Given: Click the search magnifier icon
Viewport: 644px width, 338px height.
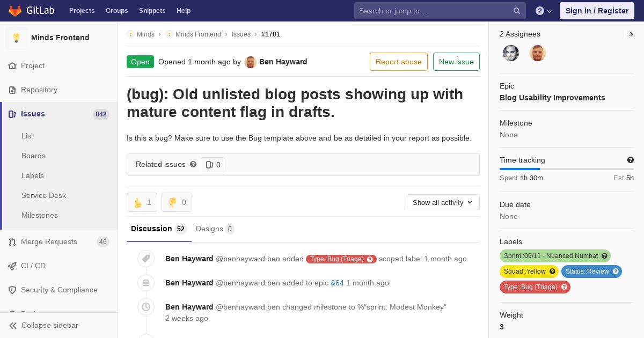Looking at the screenshot, I should [517, 11].
